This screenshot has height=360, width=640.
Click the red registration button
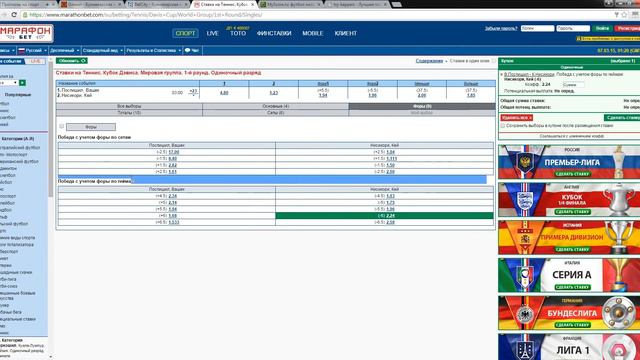pos(627,28)
